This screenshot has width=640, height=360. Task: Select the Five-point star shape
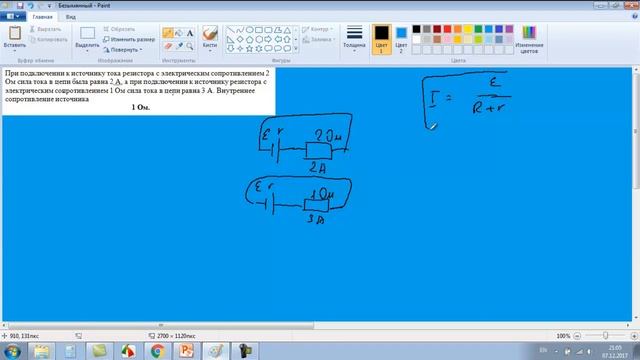(249, 49)
